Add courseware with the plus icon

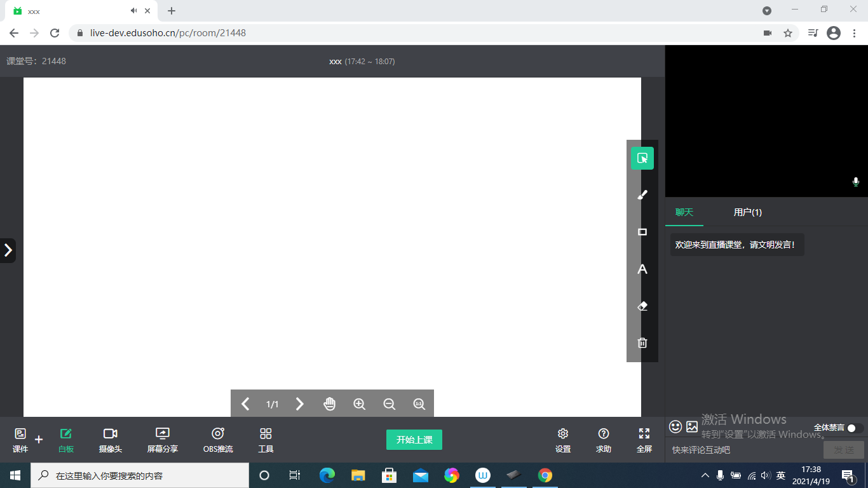39,439
